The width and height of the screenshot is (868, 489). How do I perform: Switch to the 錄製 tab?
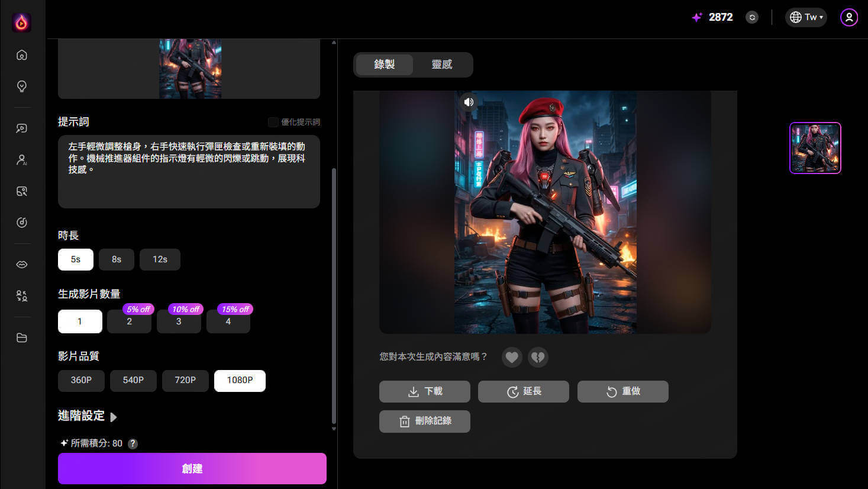[x=383, y=65]
